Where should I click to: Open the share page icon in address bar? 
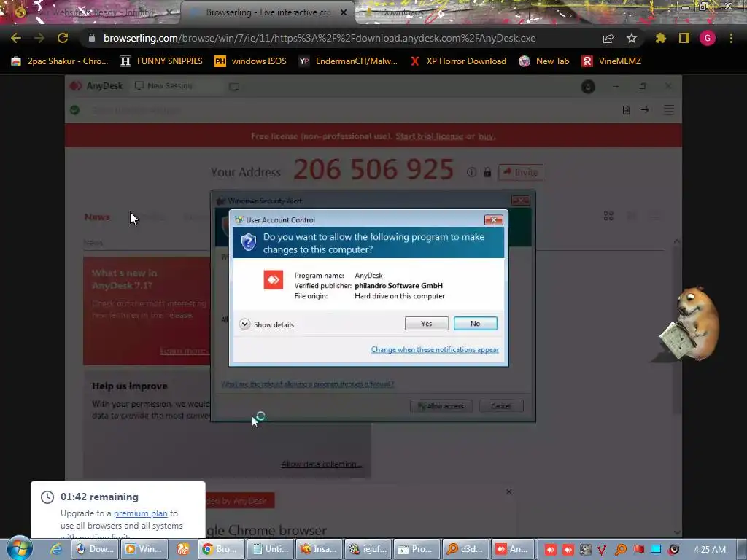coord(608,39)
